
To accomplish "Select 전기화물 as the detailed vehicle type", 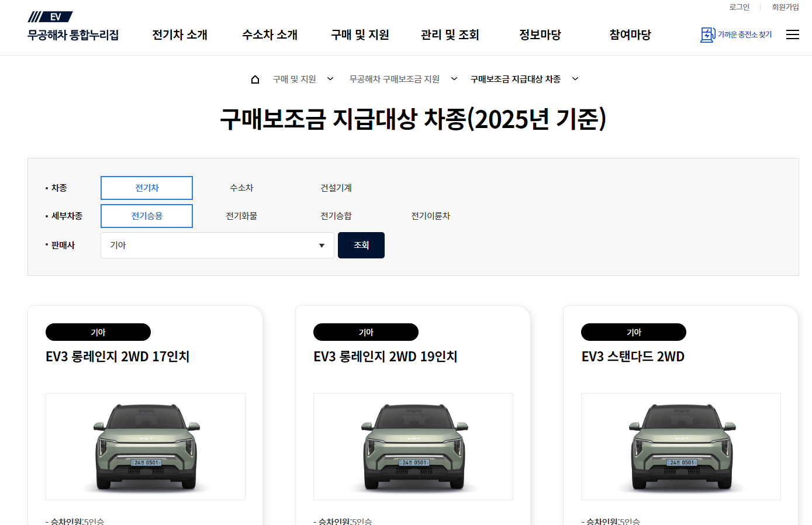I will pos(241,216).
